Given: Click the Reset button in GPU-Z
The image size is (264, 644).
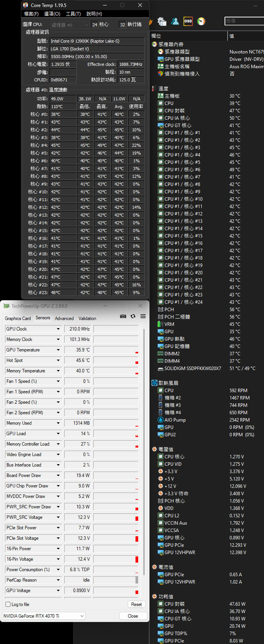Looking at the screenshot, I should [x=136, y=604].
